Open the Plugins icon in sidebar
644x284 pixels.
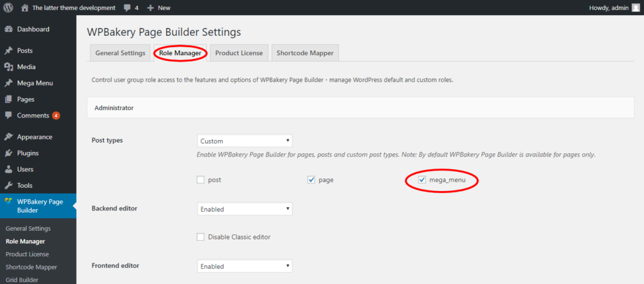pos(8,153)
